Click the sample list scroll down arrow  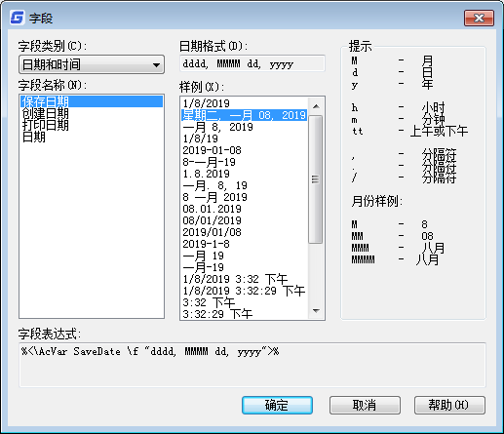pyautogui.click(x=316, y=311)
